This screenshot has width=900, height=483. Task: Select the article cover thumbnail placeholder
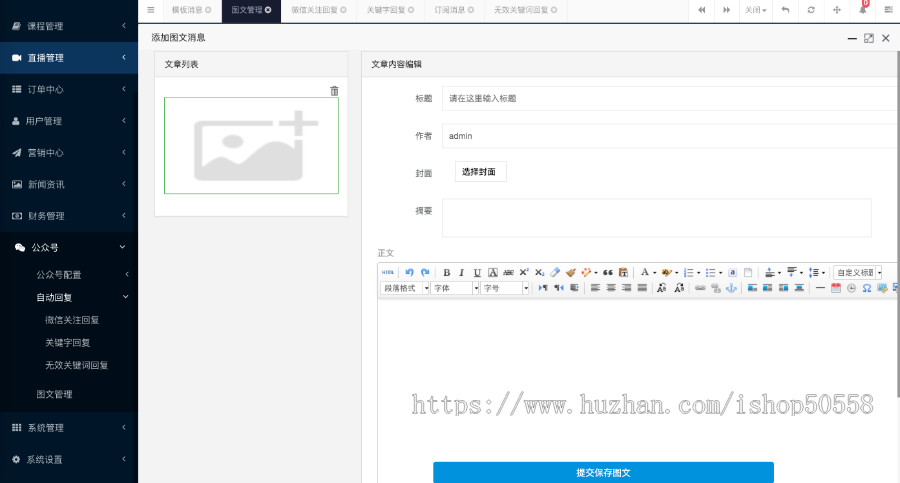pyautogui.click(x=251, y=145)
